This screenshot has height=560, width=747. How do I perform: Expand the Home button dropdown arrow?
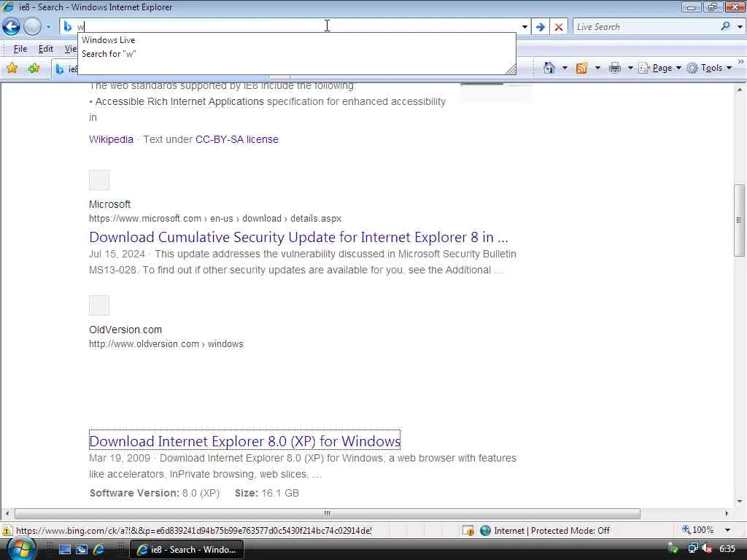(x=565, y=68)
